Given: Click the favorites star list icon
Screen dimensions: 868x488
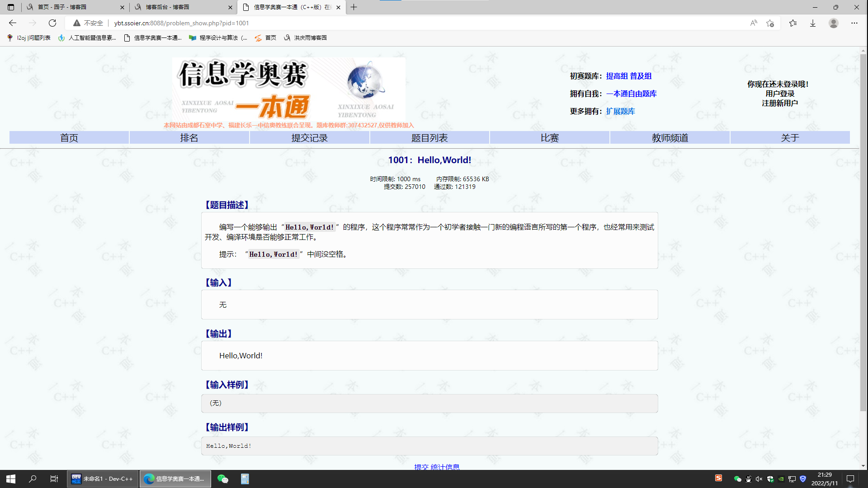Looking at the screenshot, I should (x=793, y=23).
